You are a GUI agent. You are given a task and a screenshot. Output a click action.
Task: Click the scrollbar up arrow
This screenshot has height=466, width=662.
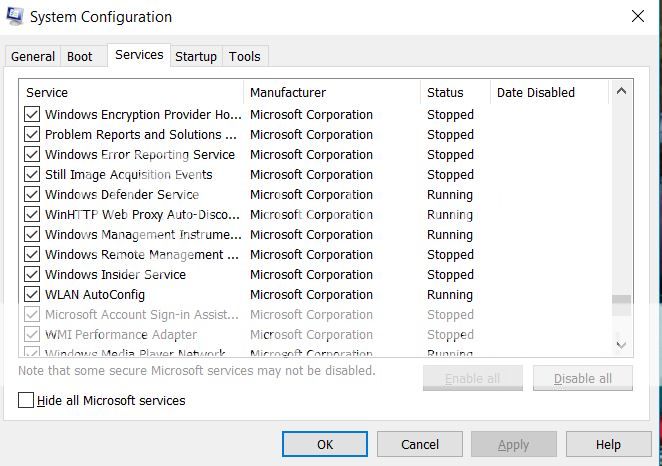coord(621,91)
